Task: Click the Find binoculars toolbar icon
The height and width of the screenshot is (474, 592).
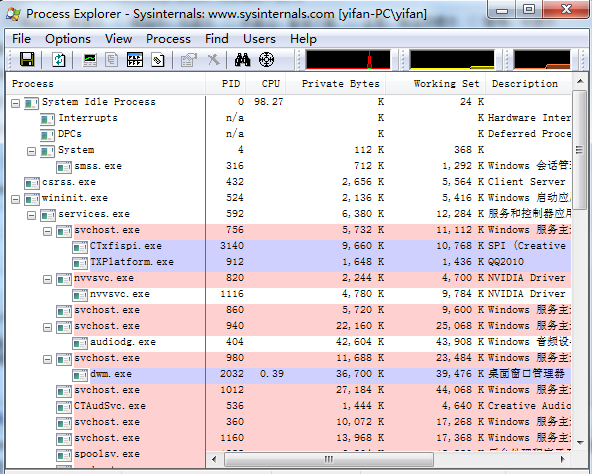Action: click(x=242, y=60)
